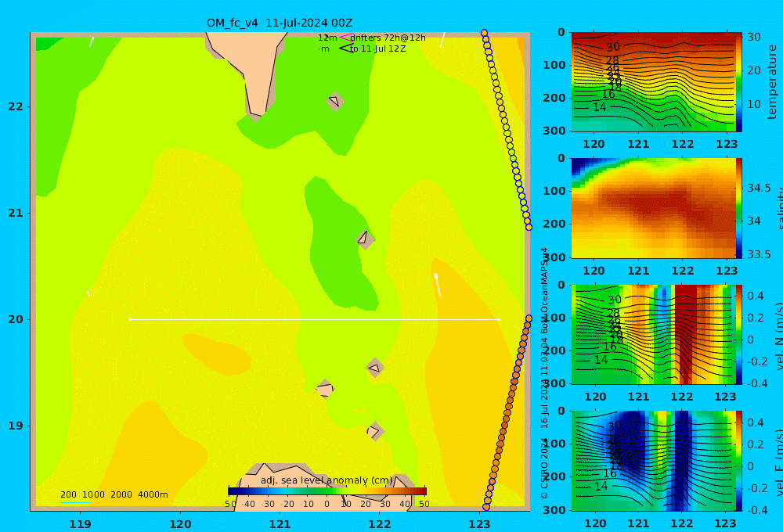Click the black arrow legend symbol

click(345, 49)
